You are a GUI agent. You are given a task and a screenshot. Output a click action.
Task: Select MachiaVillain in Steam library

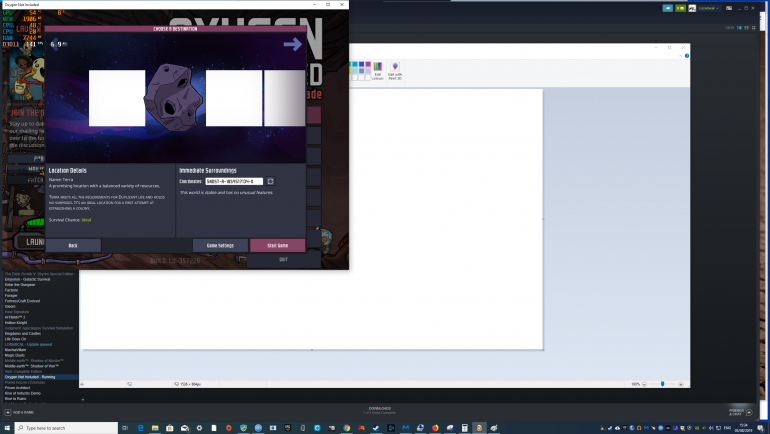tap(15, 350)
